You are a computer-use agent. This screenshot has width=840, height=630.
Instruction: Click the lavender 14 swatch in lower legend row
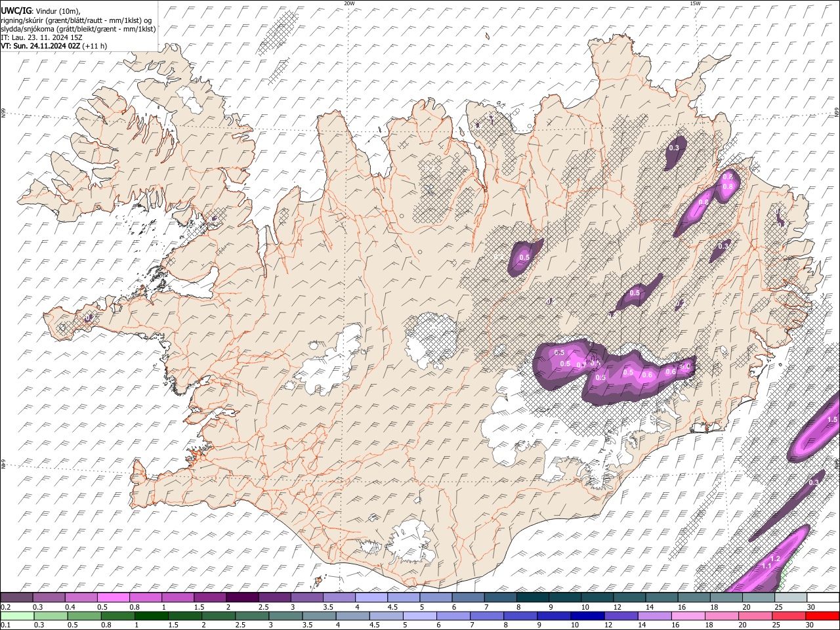click(655, 616)
